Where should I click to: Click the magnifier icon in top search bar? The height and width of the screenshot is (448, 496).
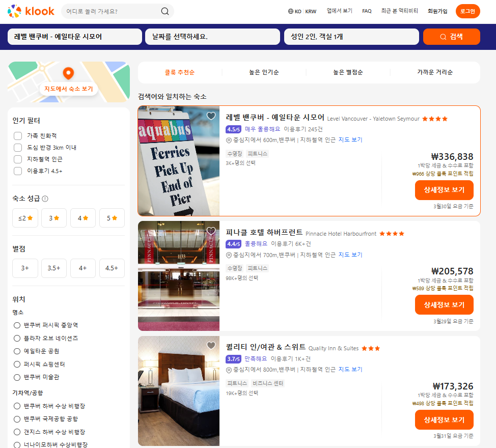coord(165,11)
